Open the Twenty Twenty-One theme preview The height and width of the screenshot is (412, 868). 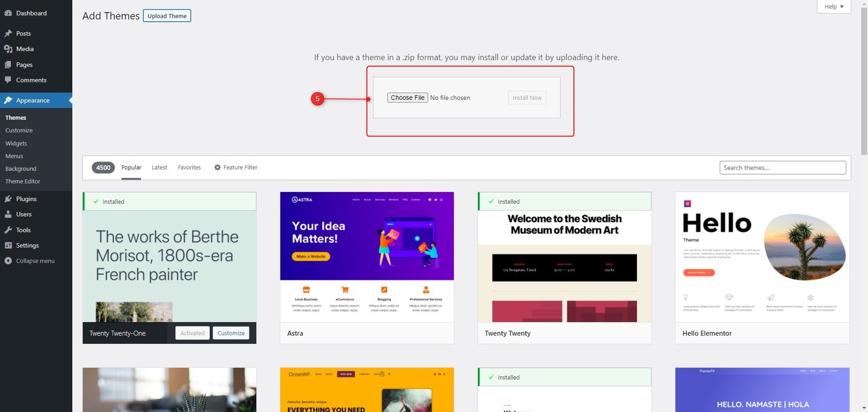pyautogui.click(x=169, y=266)
